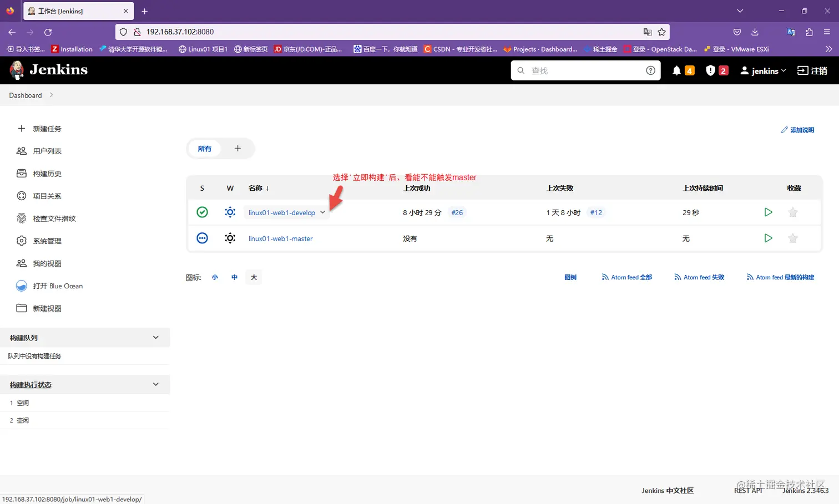Go back with browser back arrow
Screen dimensions: 839x504
pos(12,32)
